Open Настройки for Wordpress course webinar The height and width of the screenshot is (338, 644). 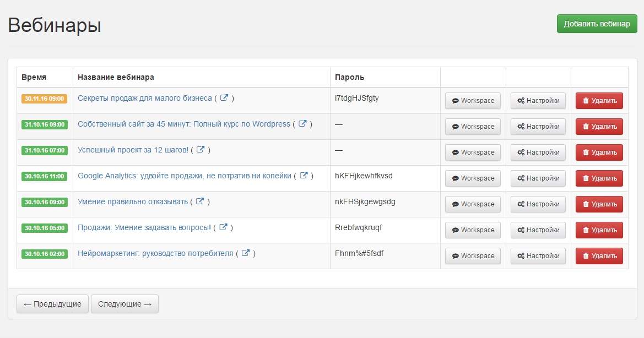(x=538, y=127)
